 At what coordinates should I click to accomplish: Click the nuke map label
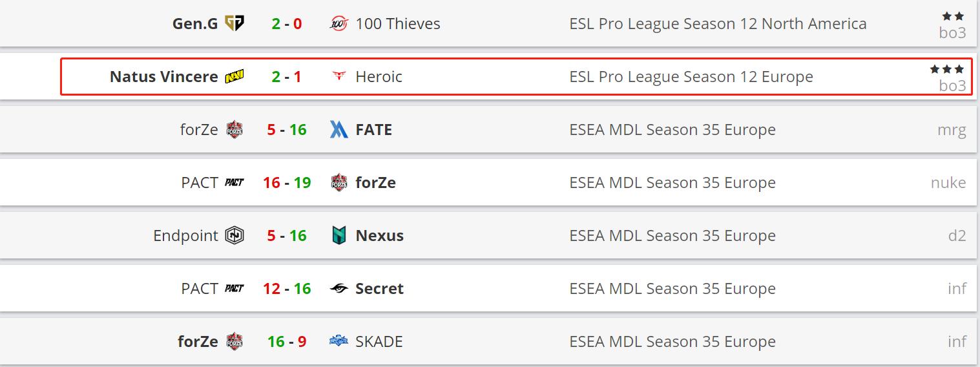coord(948,183)
